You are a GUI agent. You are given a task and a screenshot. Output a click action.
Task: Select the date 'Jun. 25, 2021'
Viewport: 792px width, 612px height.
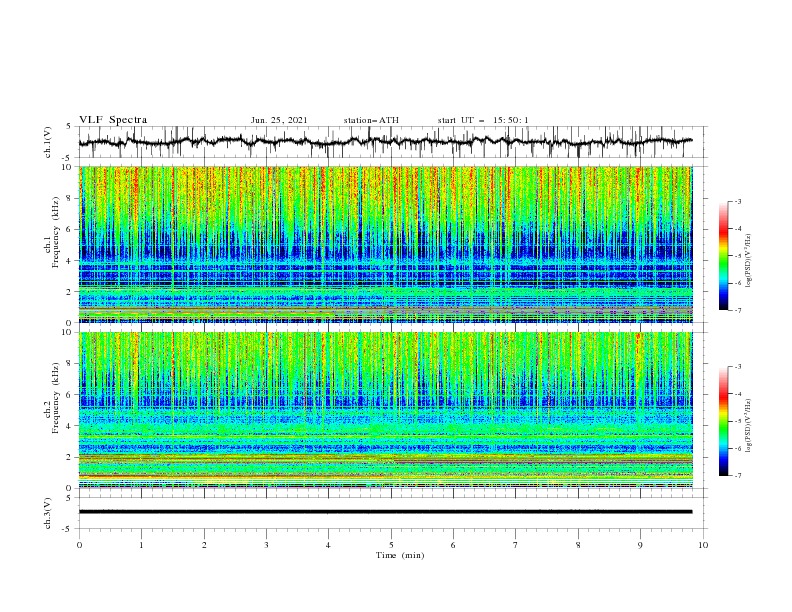coord(279,120)
